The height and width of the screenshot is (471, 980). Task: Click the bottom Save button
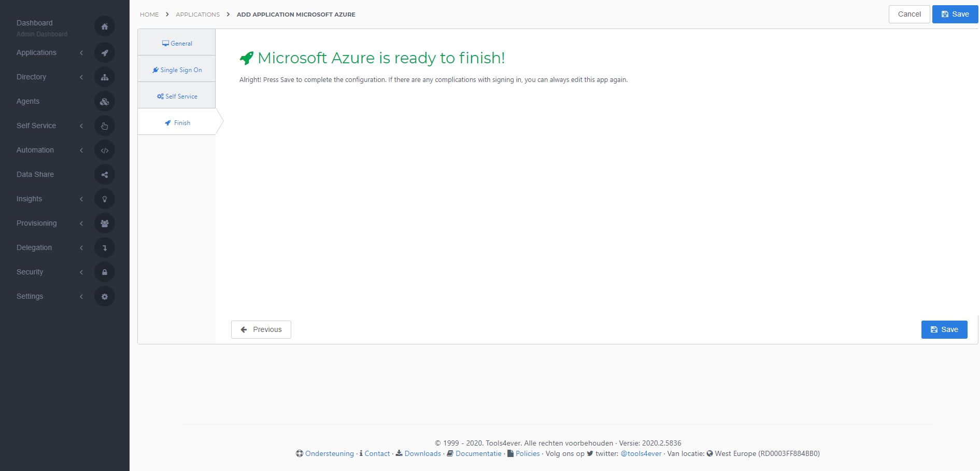coord(944,329)
